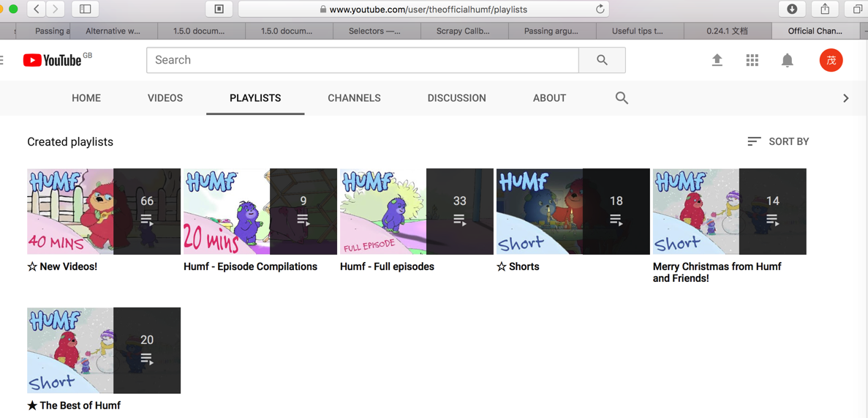Click the upload video icon
Image resolution: width=868 pixels, height=418 pixels.
pos(717,61)
